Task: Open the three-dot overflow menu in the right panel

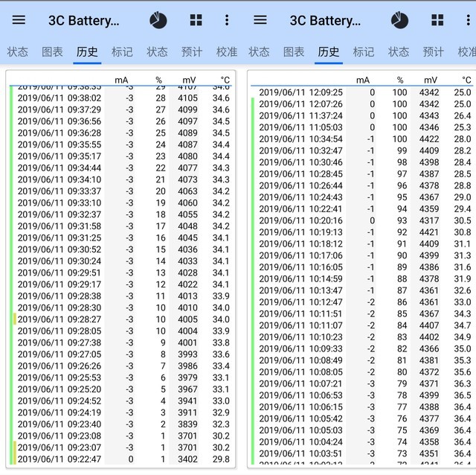Action: point(468,20)
